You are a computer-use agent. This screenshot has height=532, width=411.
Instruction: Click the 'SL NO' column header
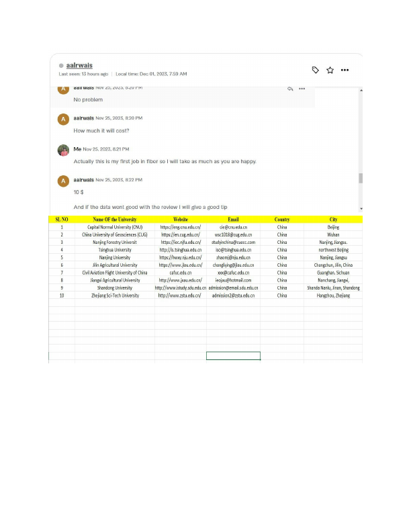pyautogui.click(x=62, y=220)
